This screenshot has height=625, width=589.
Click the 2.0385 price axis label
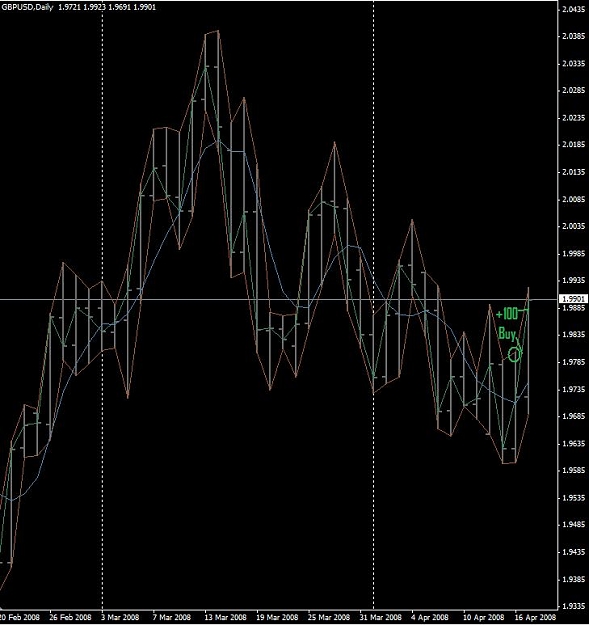(574, 36)
